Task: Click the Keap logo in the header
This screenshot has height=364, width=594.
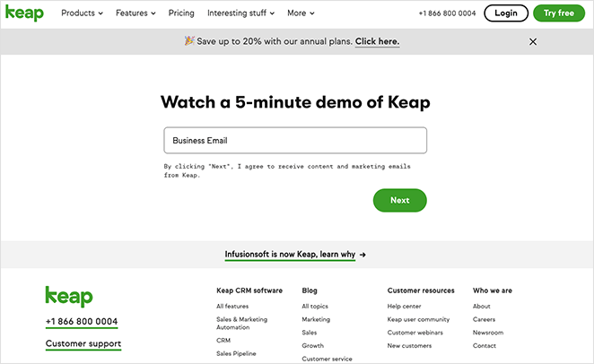Action: (x=24, y=13)
